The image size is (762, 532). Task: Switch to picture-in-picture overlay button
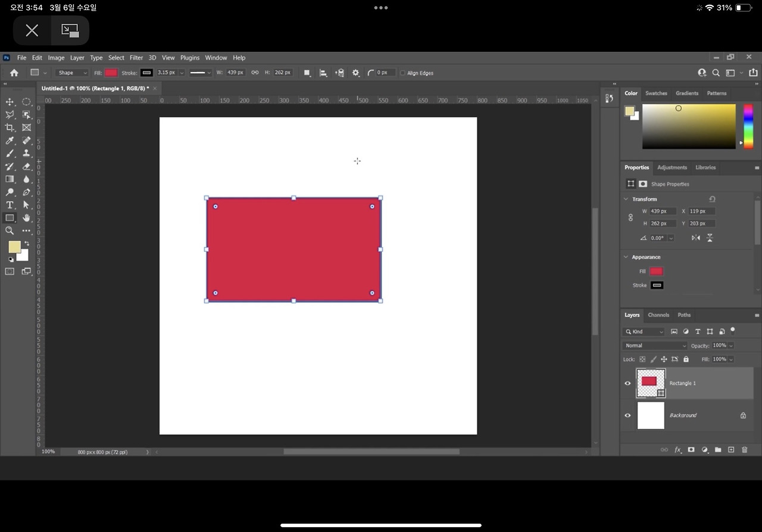point(70,30)
